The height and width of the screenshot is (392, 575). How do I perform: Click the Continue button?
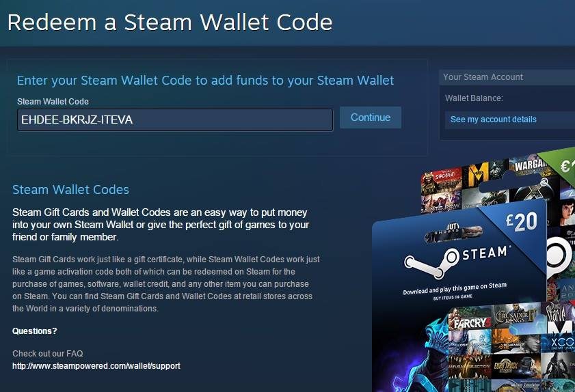pyautogui.click(x=371, y=117)
